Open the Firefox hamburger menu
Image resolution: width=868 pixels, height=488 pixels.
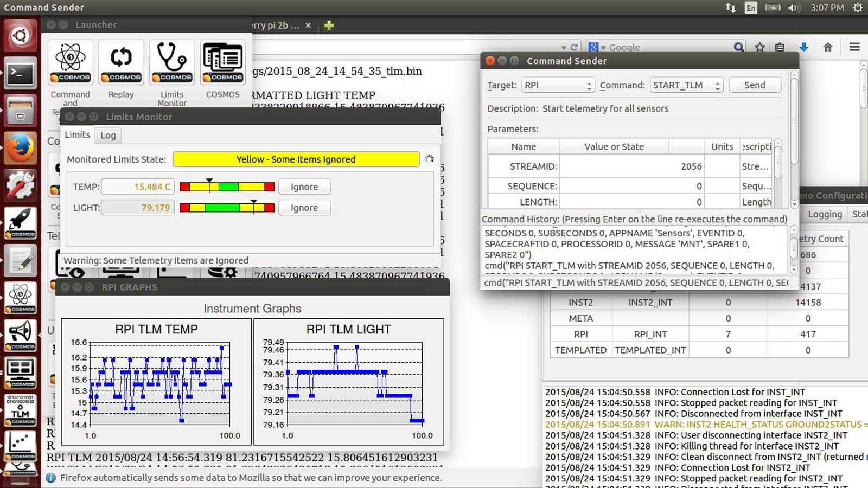coord(854,47)
